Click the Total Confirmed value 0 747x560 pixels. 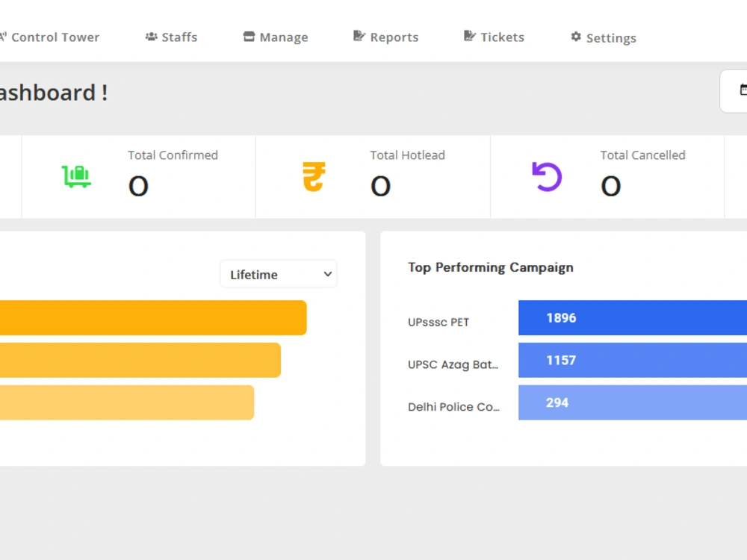(x=139, y=186)
